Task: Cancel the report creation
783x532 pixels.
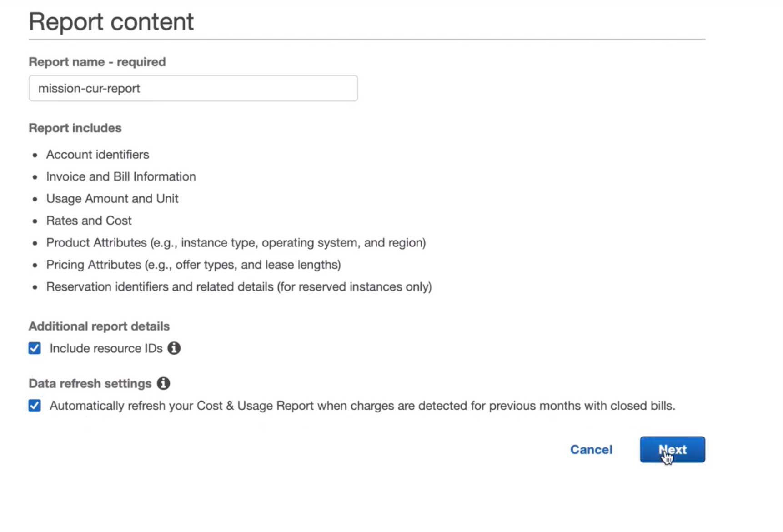Action: pyautogui.click(x=591, y=449)
